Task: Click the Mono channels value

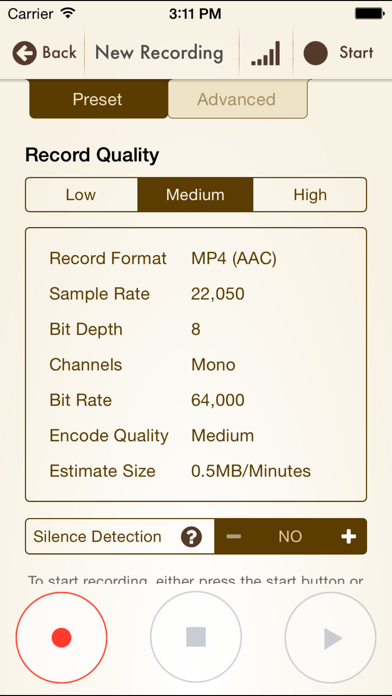Action: pyautogui.click(x=213, y=365)
